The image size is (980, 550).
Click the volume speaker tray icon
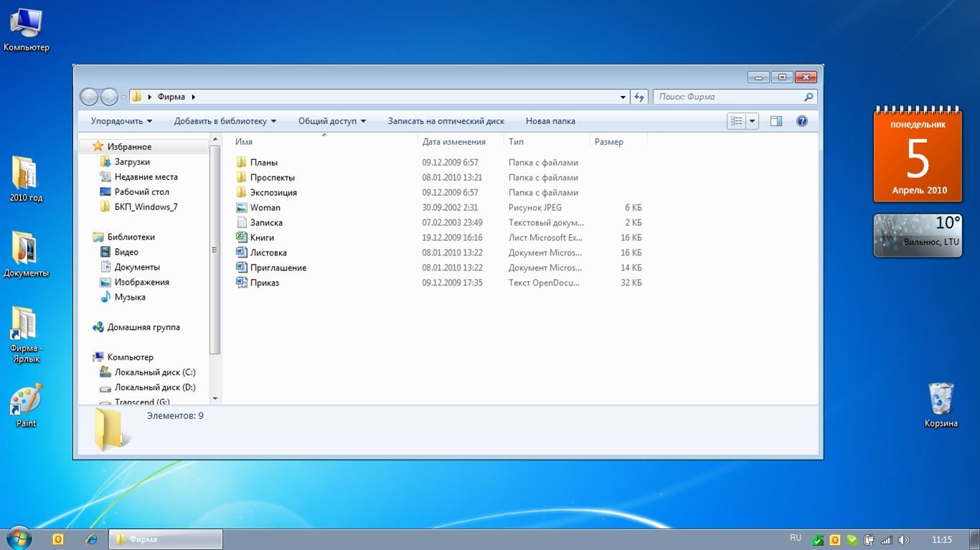click(904, 540)
